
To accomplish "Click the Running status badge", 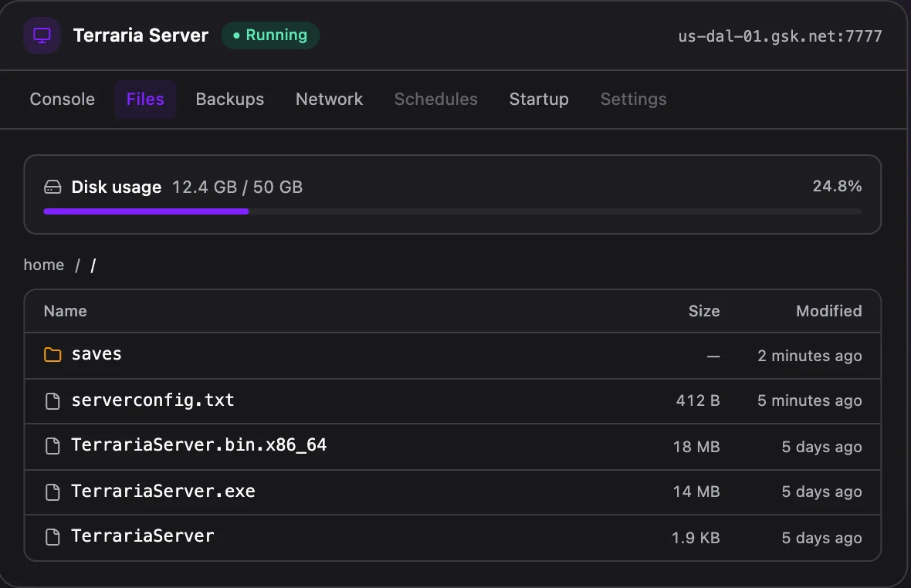I will tap(270, 35).
